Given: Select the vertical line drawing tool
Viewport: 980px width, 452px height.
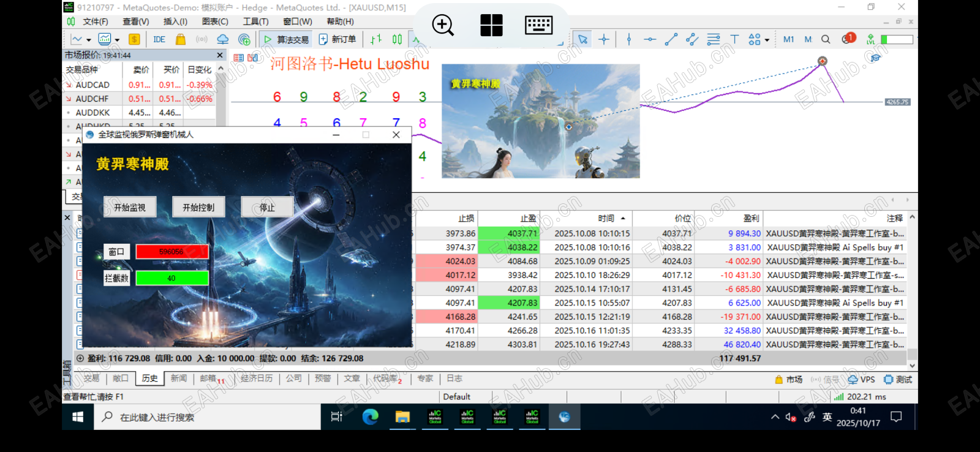Looking at the screenshot, I should [x=629, y=39].
